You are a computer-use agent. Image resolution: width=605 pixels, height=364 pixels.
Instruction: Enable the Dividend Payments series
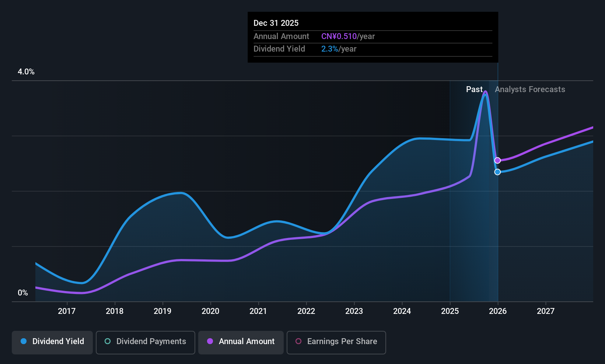pyautogui.click(x=146, y=342)
